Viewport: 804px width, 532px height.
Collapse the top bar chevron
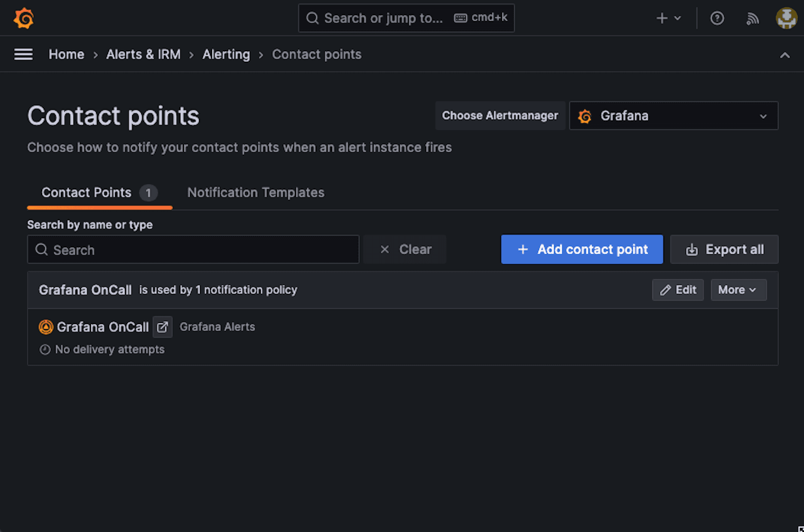(785, 55)
